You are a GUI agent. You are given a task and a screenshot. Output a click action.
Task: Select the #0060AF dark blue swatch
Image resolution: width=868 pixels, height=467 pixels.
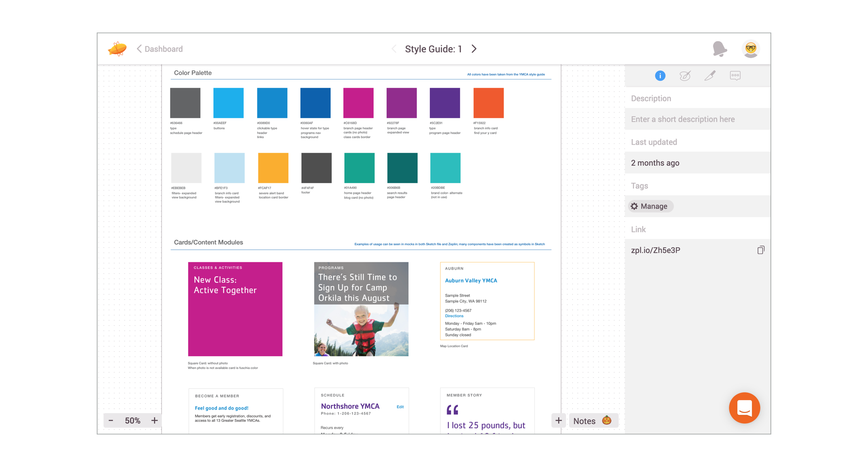(x=315, y=103)
